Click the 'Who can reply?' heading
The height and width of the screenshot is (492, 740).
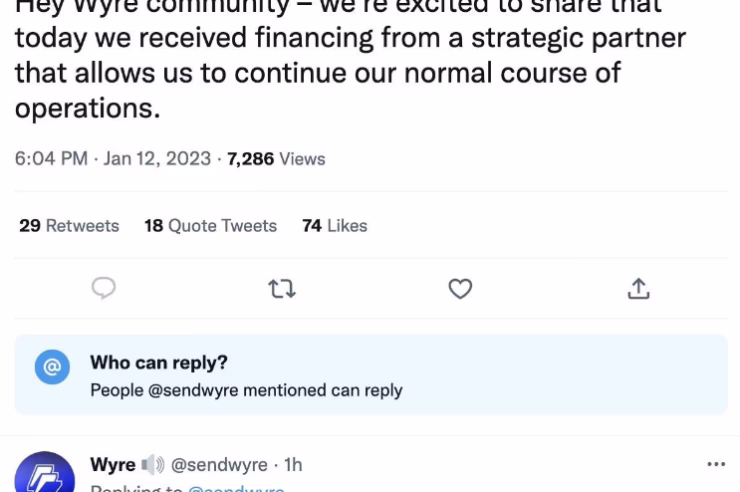pos(159,362)
